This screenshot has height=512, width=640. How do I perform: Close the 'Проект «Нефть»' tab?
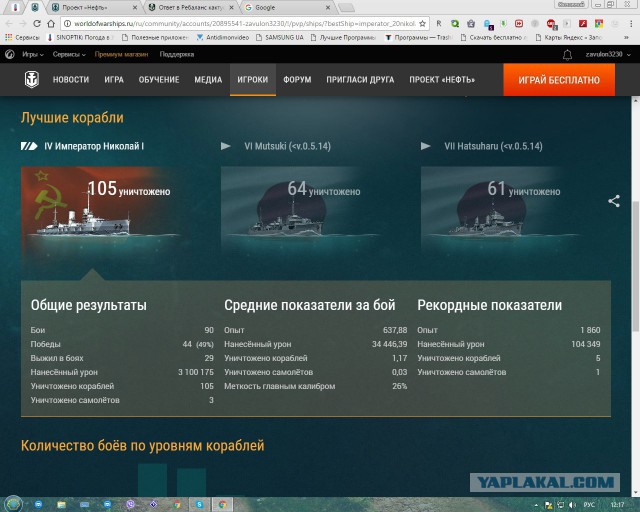[135, 7]
